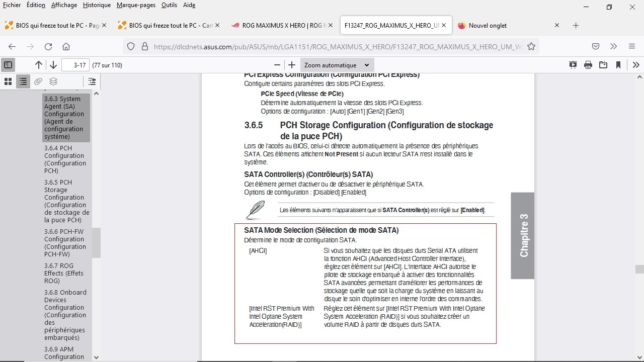Save the PDF file
The image size is (644, 362).
click(603, 65)
